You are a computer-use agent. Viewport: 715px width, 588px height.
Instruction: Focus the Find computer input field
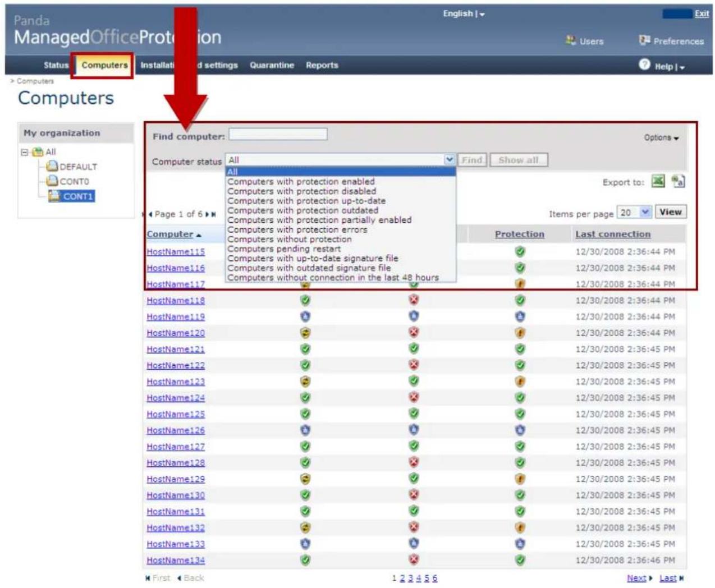coord(278,134)
